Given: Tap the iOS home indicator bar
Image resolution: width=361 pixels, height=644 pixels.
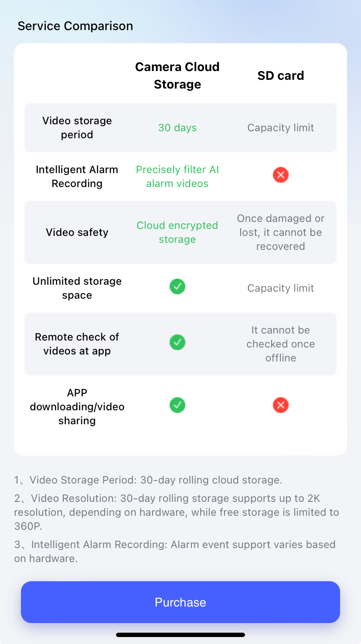Looking at the screenshot, I should pos(180,635).
